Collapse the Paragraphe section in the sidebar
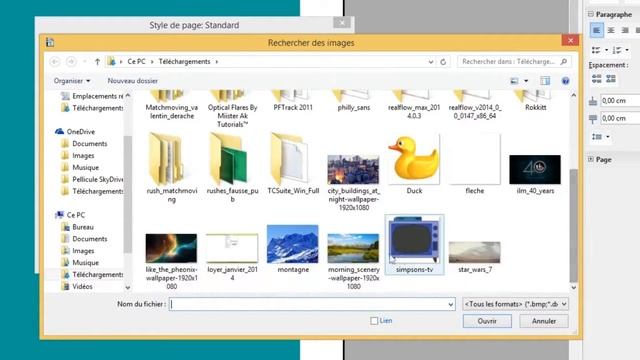Screen dimensions: 640x360 591,14
